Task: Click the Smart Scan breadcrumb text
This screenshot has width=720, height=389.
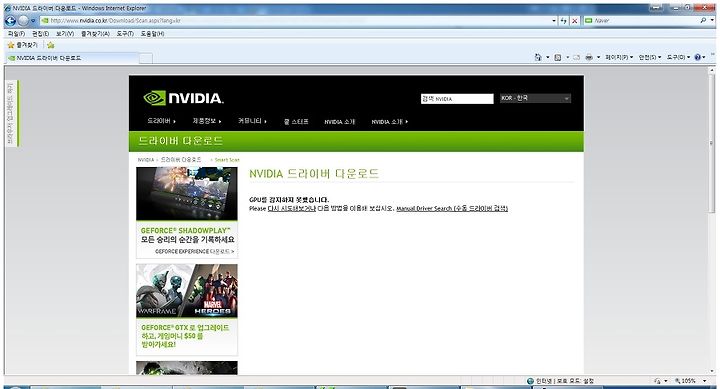Action: (x=227, y=160)
